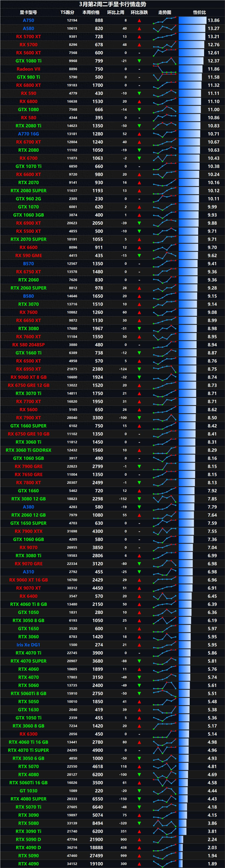Click the 性价比 column header

click(199, 12)
